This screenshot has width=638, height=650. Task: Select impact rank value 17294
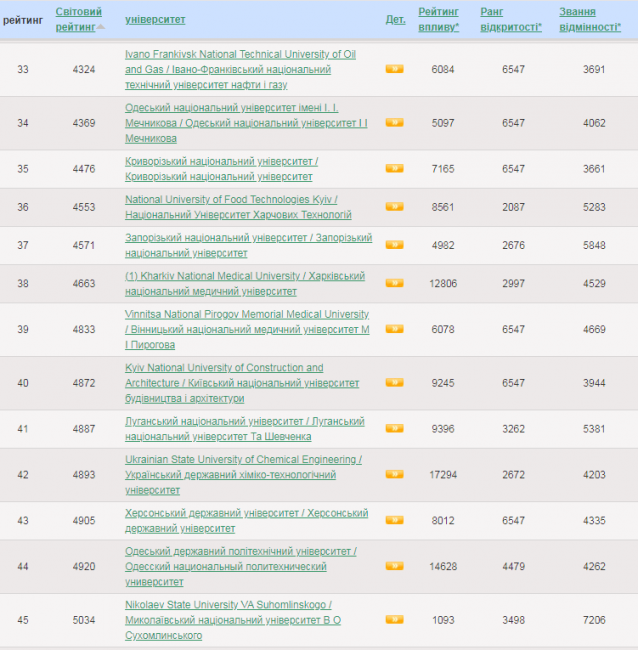(x=443, y=475)
